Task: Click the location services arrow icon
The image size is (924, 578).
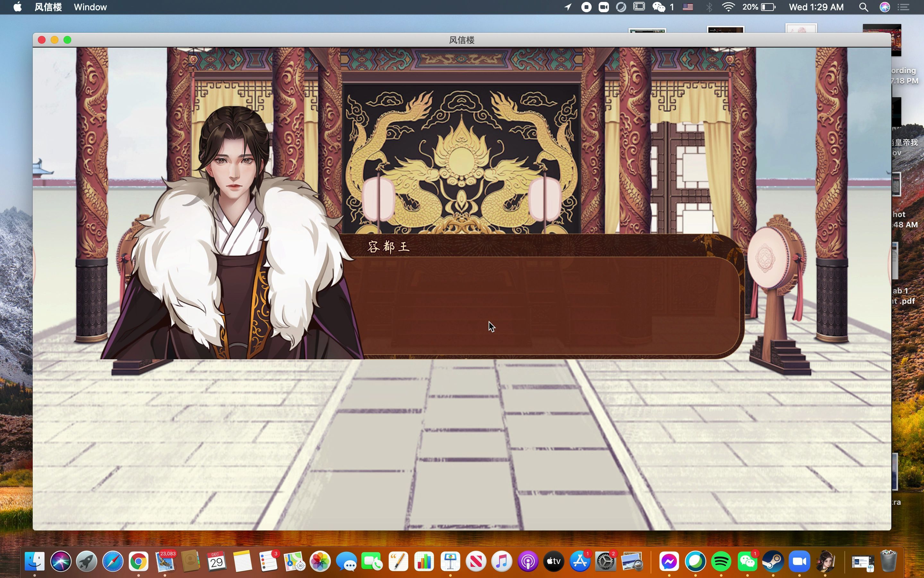Action: click(x=568, y=7)
